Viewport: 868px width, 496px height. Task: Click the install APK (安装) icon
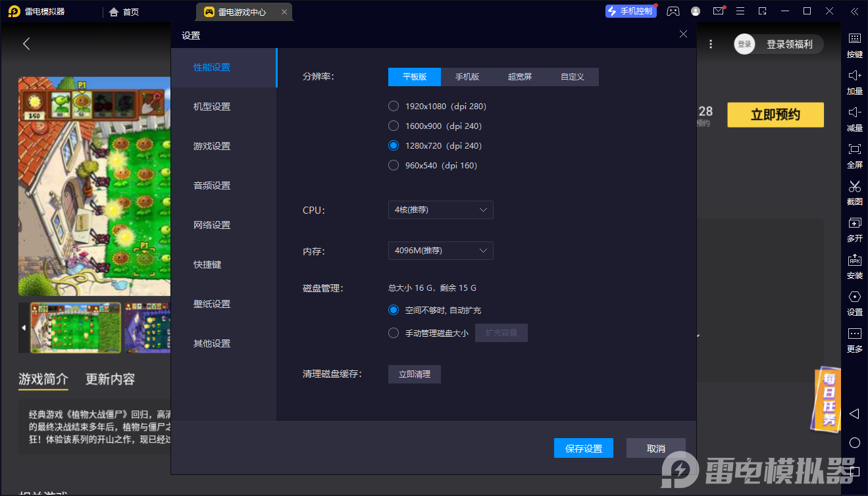coord(854,260)
